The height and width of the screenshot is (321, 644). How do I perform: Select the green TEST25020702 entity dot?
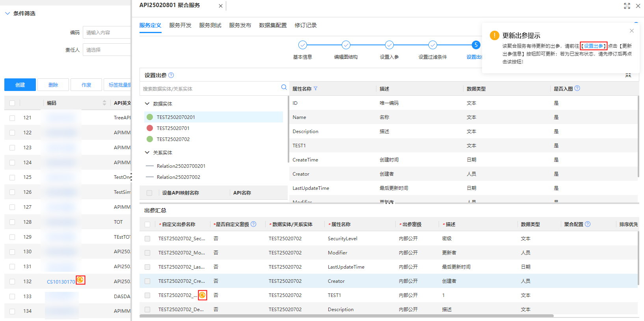[150, 139]
